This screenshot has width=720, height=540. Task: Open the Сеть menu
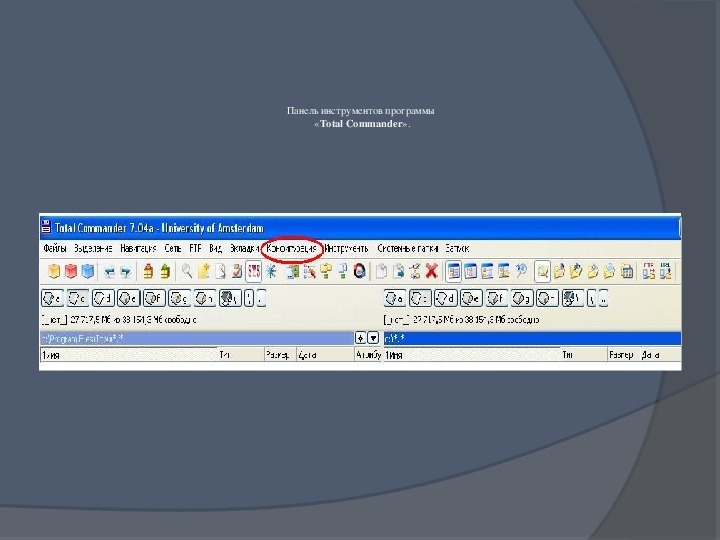(x=173, y=248)
